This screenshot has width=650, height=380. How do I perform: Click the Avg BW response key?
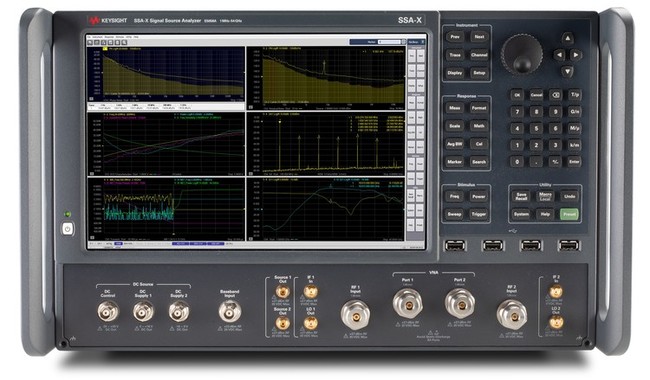coord(455,144)
